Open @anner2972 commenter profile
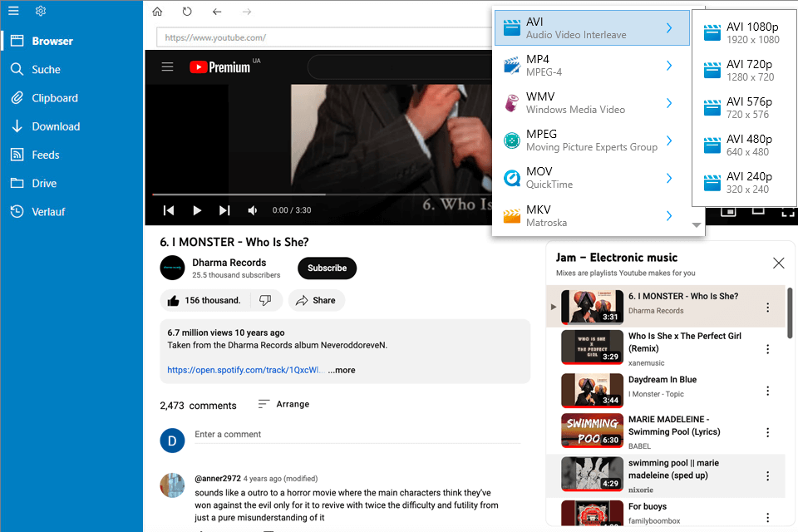 (x=218, y=479)
